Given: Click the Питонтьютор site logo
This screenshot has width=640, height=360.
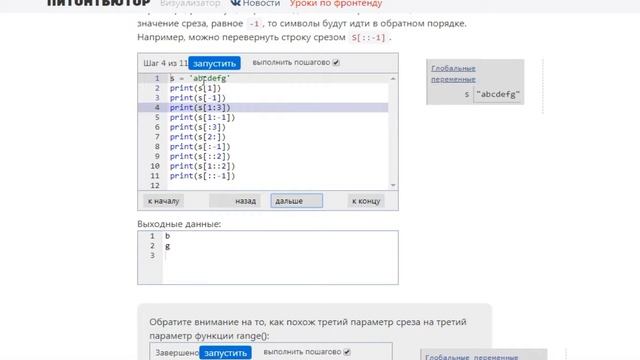Looking at the screenshot, I should [99, 3].
